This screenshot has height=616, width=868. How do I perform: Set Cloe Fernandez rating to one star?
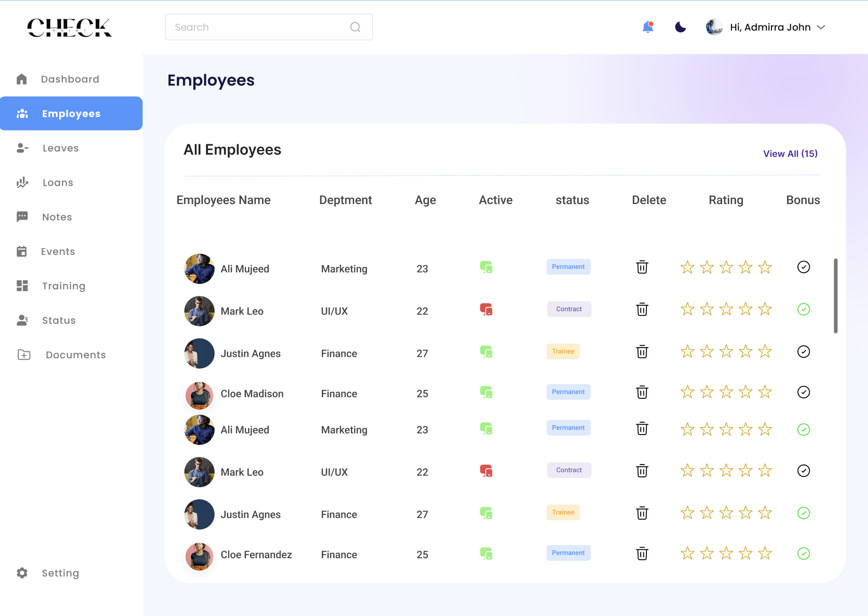pyautogui.click(x=687, y=553)
